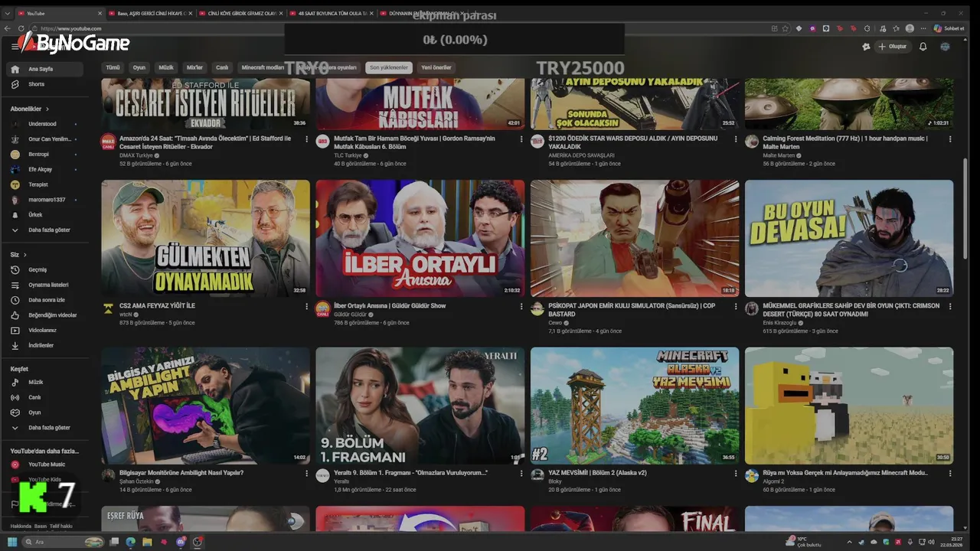Open the Şahan Öztekin channel avatar
The width and height of the screenshot is (980, 551).
pyautogui.click(x=108, y=475)
